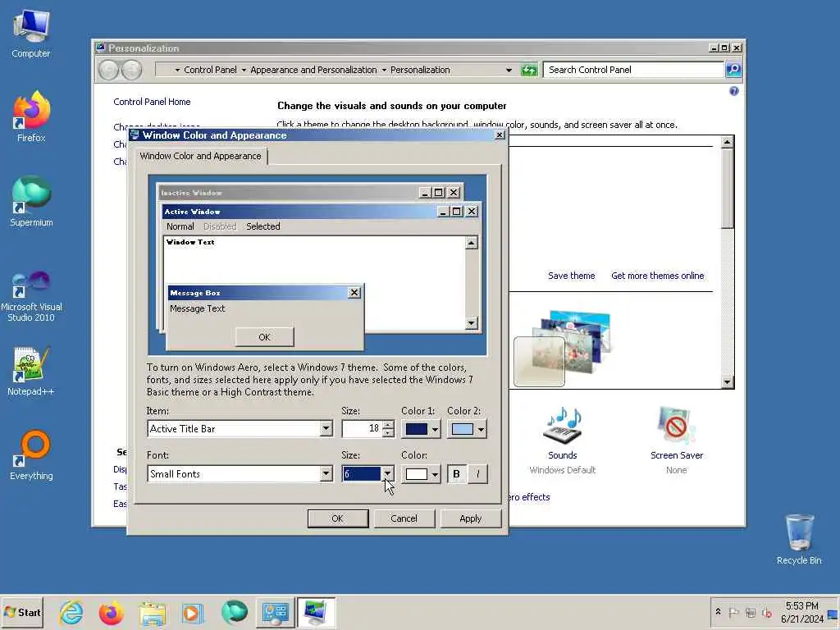Screen dimensions: 840x630
Task: Open the Recycle Bin on the desktop
Action: tap(799, 539)
